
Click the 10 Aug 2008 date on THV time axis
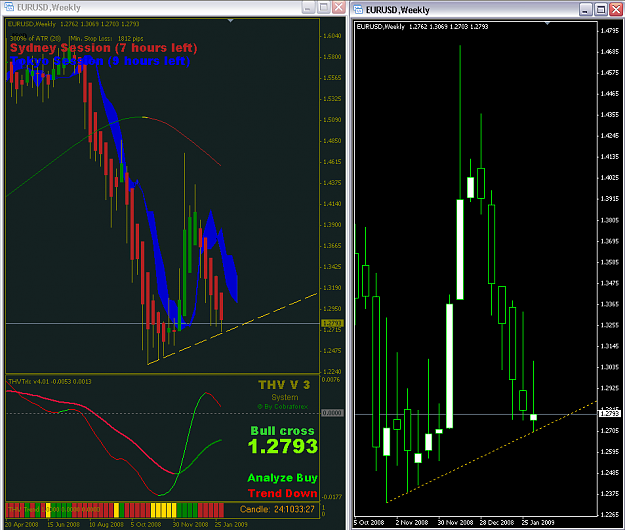coord(106,524)
